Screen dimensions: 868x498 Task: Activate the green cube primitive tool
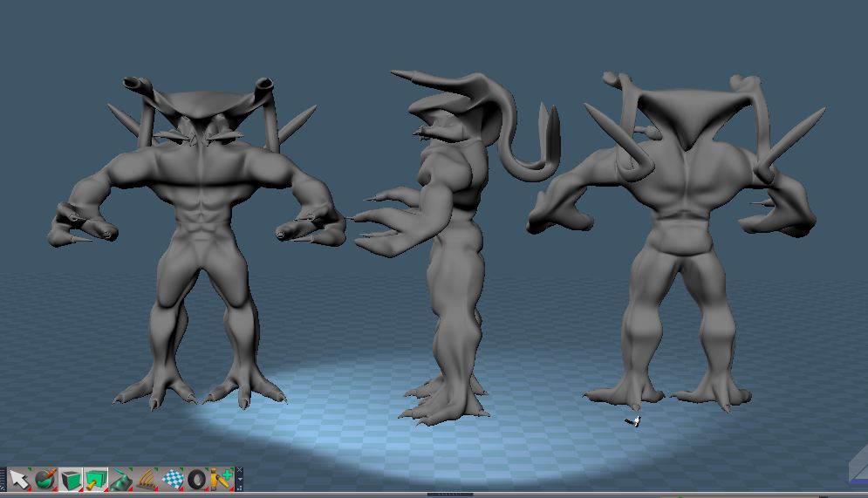point(71,479)
